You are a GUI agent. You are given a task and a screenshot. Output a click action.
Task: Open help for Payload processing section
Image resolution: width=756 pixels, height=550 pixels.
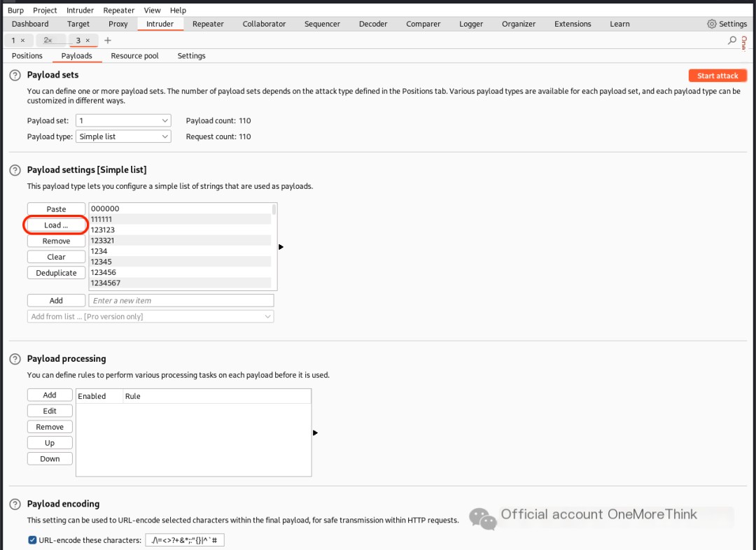pos(15,359)
